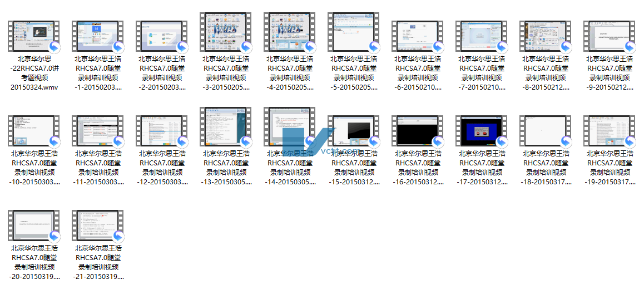This screenshot has width=644, height=284.
Task: Click file name label ending -2-20150203
Action: click(162, 73)
